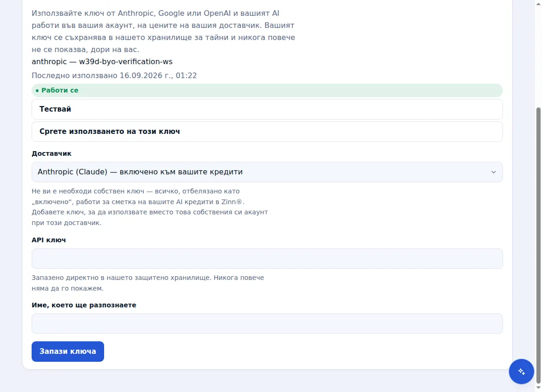Open the Доставчик dropdown

[267, 172]
